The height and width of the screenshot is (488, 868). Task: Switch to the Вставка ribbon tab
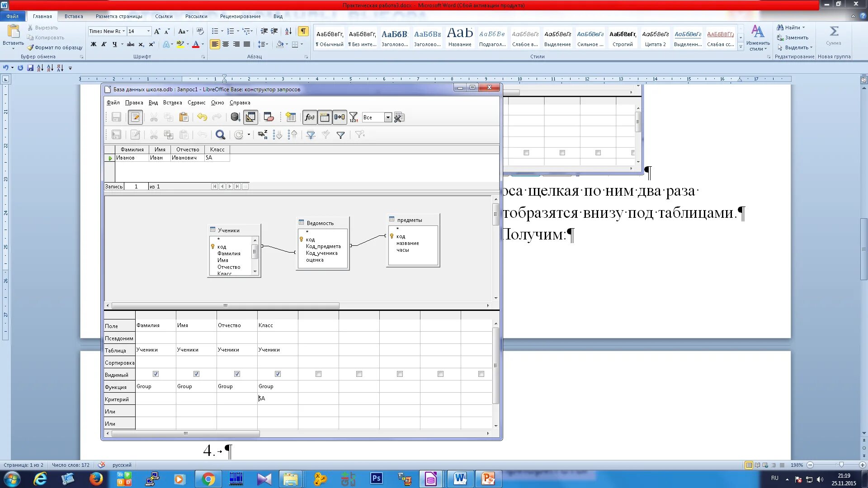[x=74, y=16]
